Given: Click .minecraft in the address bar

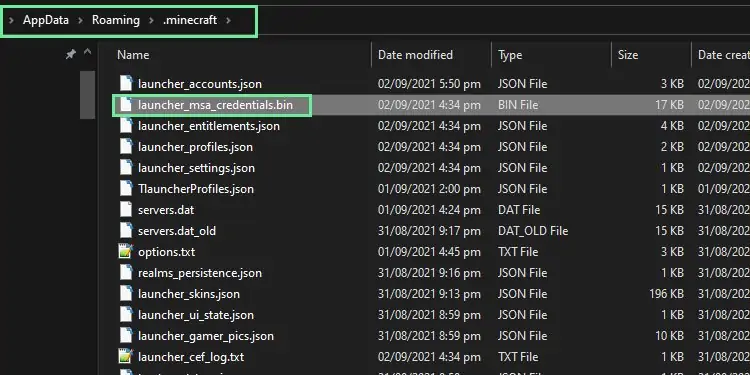Looking at the screenshot, I should pos(190,20).
